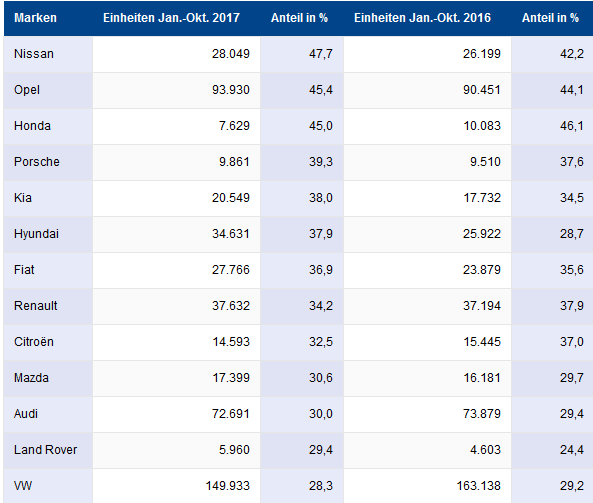Image resolution: width=593 pixels, height=503 pixels.
Task: Click Audi 2017 units value 72.691
Action: point(231,413)
